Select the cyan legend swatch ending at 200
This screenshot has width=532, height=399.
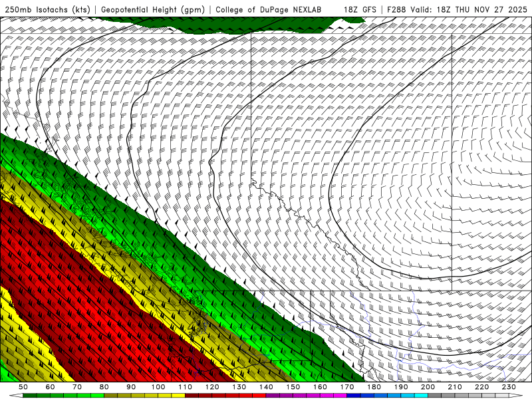pos(421,396)
